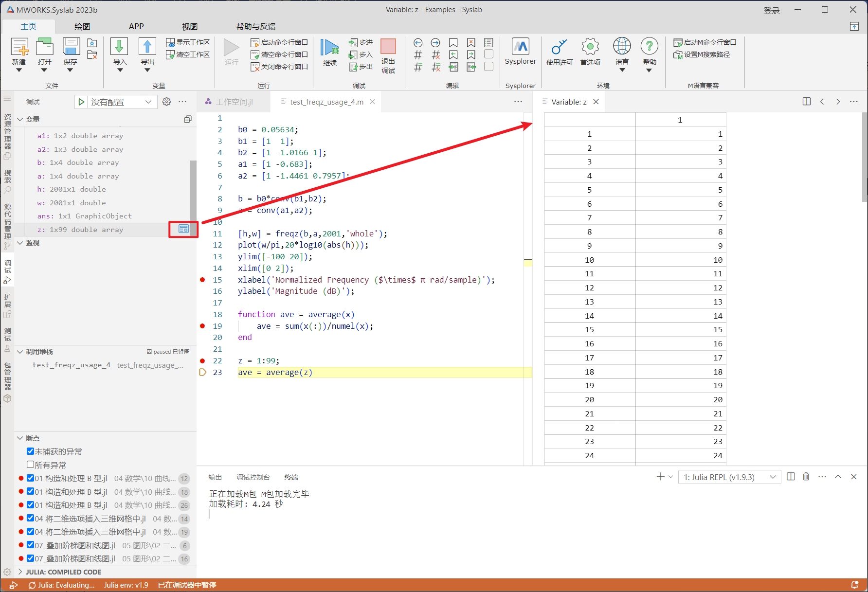
Task: Click the 使用许可 license icon
Action: 559,47
